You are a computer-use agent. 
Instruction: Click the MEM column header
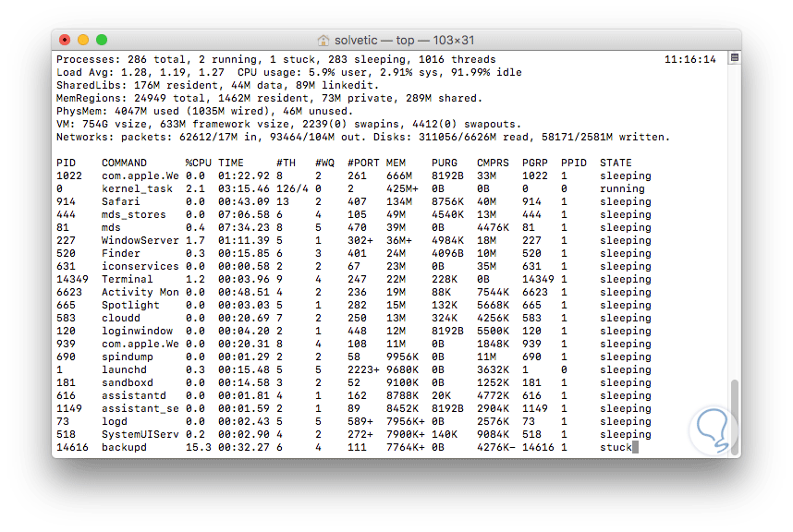[396, 163]
